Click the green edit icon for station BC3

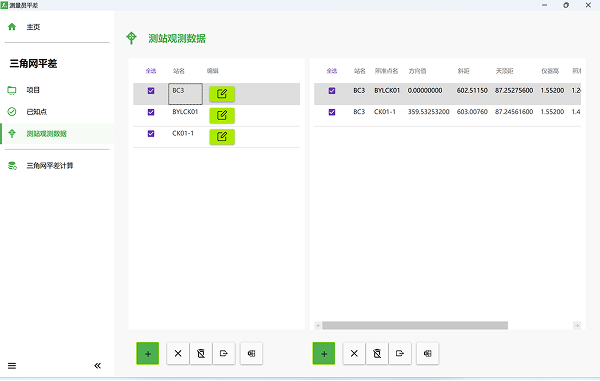tap(222, 94)
